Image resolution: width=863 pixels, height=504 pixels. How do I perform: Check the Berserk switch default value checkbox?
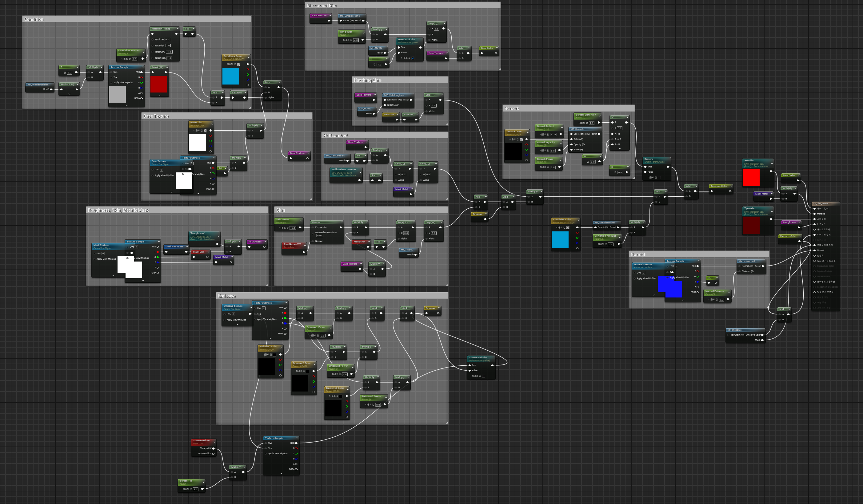659,178
